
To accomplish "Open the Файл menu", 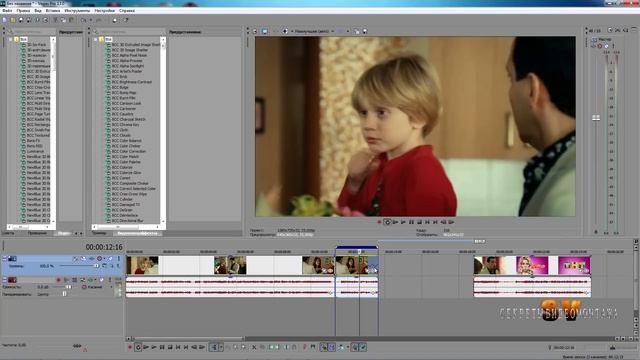I will [x=7, y=11].
